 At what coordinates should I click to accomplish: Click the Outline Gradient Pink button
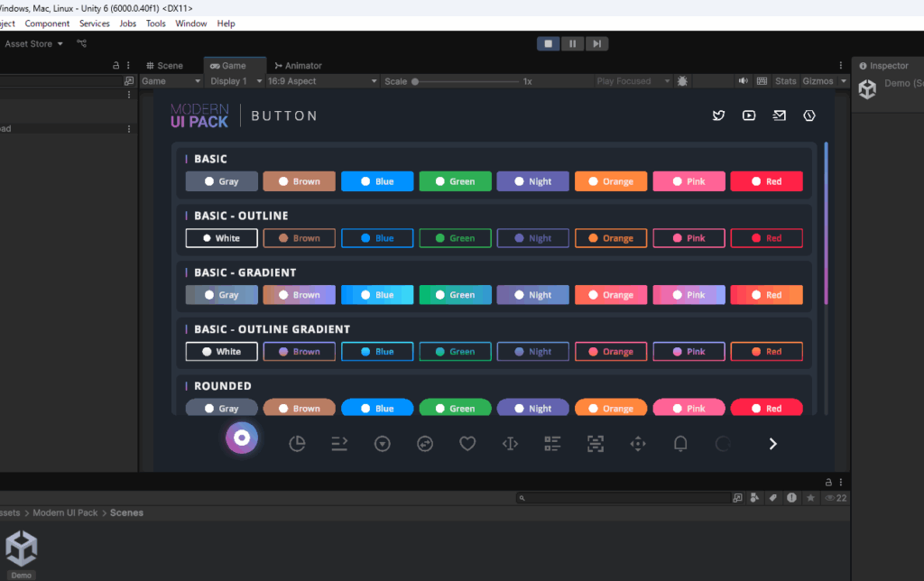(x=688, y=351)
